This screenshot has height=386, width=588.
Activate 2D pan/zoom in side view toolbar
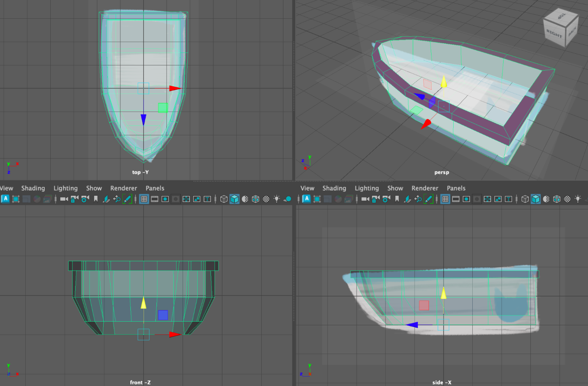click(x=418, y=199)
